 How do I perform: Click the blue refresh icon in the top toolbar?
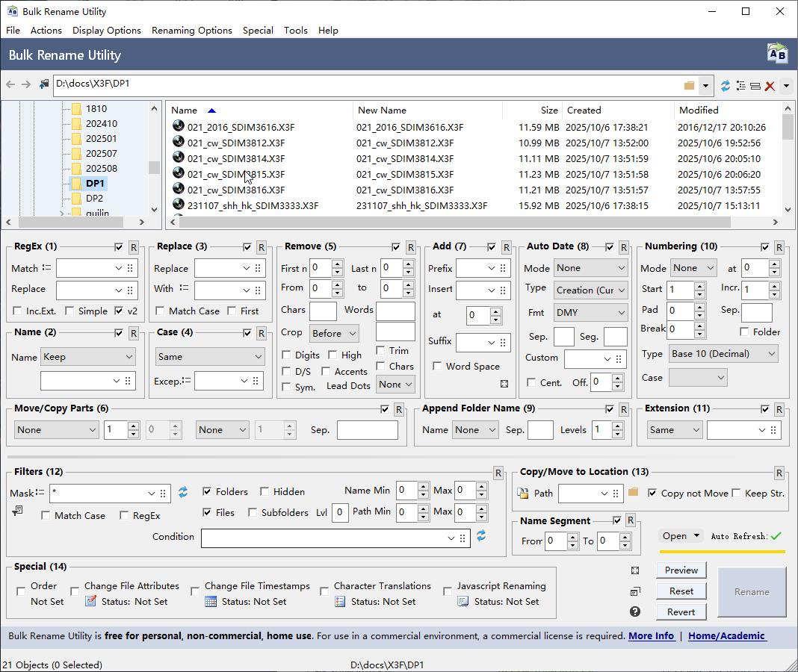click(x=726, y=85)
